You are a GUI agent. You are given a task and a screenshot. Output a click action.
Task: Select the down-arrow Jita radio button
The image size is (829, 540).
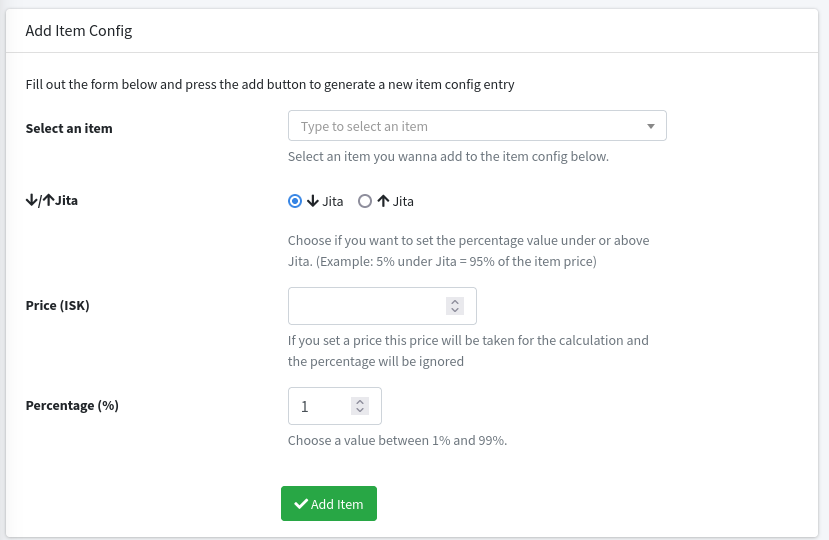coord(295,201)
